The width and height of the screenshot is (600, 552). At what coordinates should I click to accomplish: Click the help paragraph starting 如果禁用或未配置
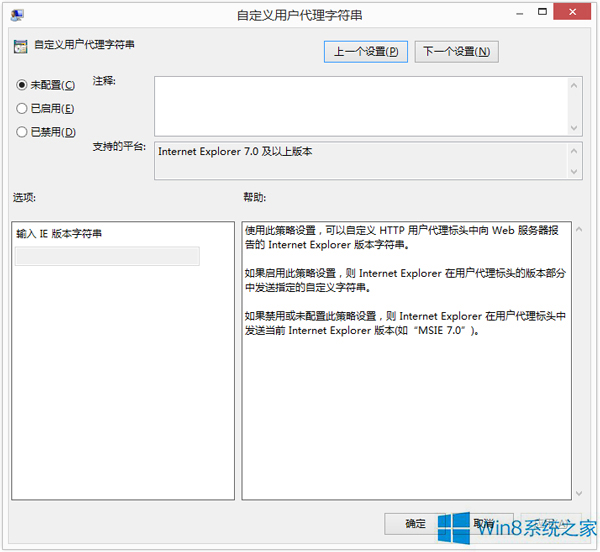tap(405, 323)
